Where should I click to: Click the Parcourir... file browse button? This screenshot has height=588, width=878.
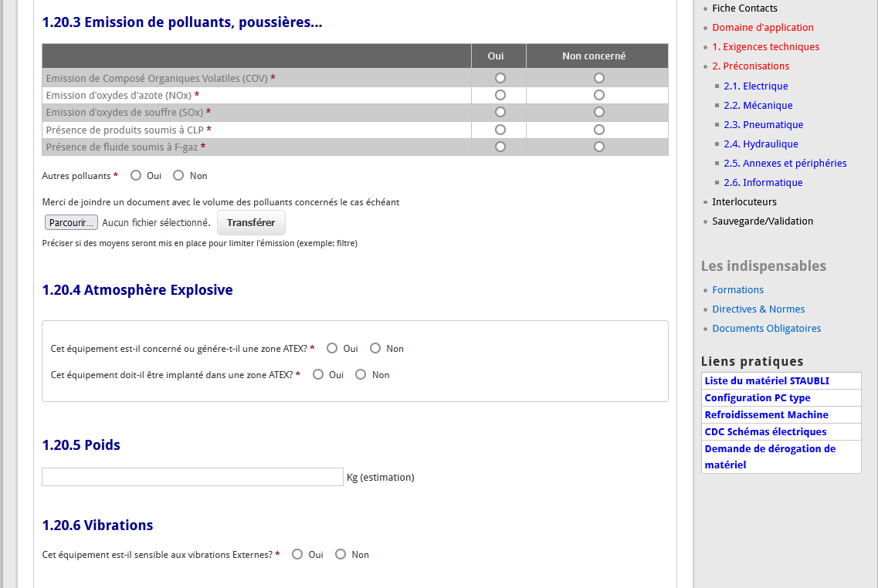coord(71,223)
